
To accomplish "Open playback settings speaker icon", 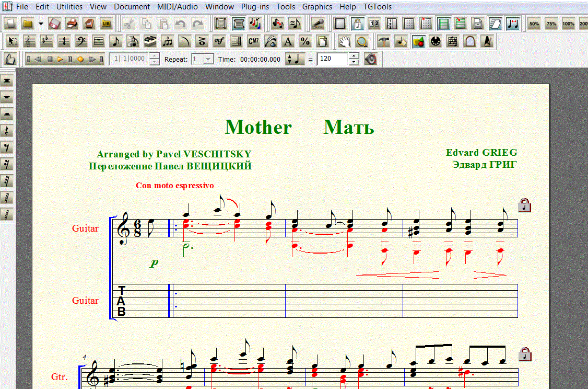I will point(371,59).
